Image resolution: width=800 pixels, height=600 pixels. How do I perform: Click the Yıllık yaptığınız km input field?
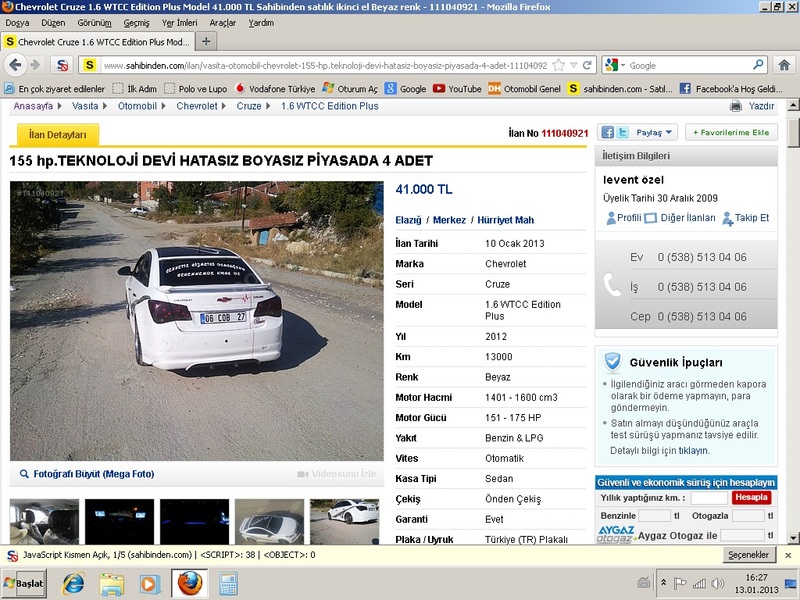coord(709,497)
